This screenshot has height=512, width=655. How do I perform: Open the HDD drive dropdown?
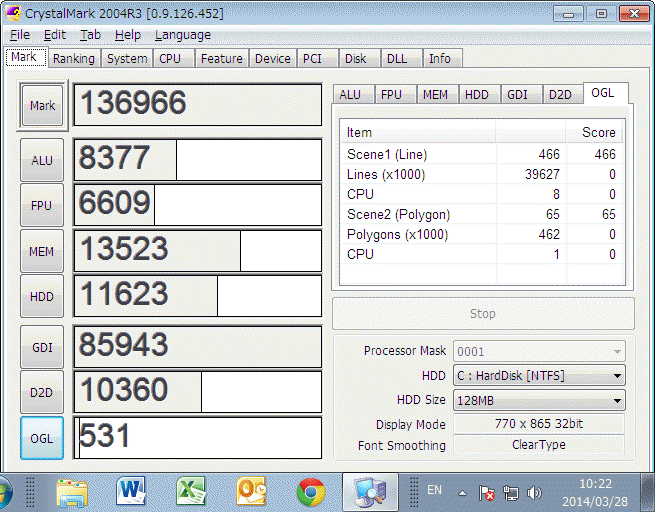539,375
